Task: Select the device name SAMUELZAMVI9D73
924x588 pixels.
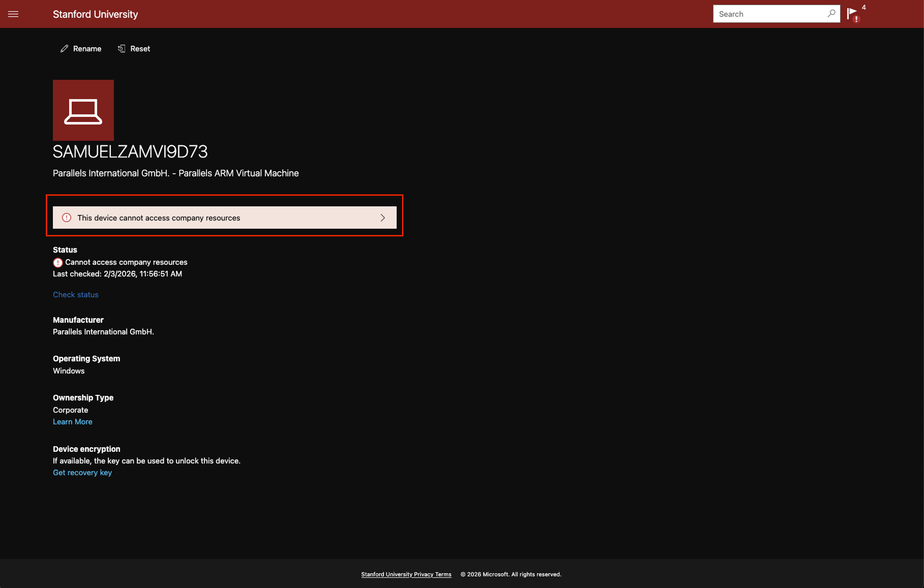Action: click(130, 151)
